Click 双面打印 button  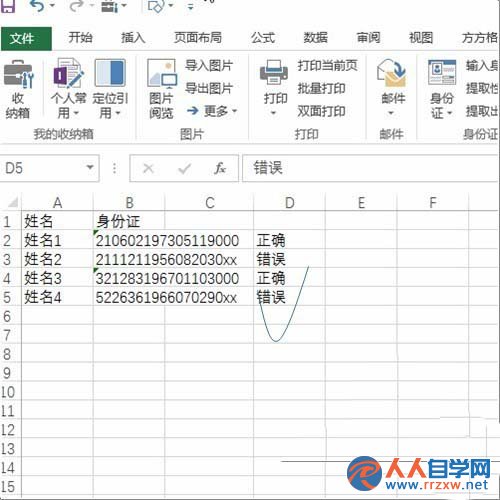321,111
